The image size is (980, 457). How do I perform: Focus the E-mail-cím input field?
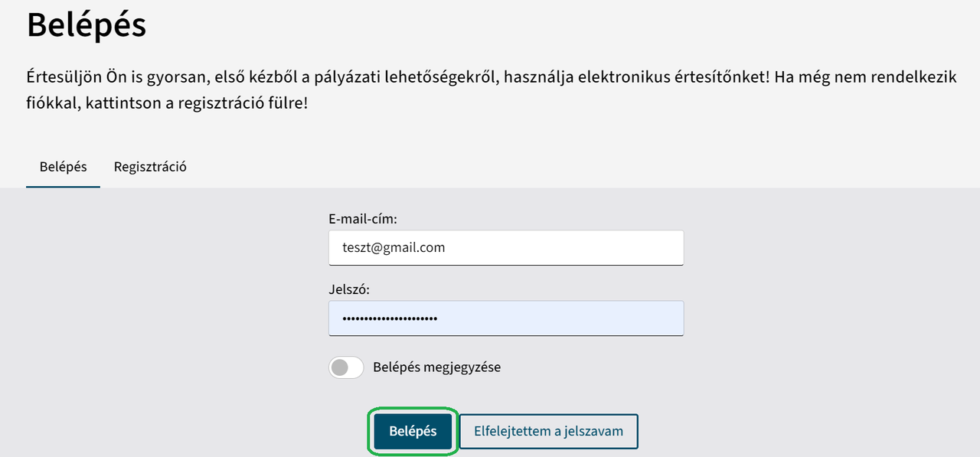pyautogui.click(x=505, y=248)
